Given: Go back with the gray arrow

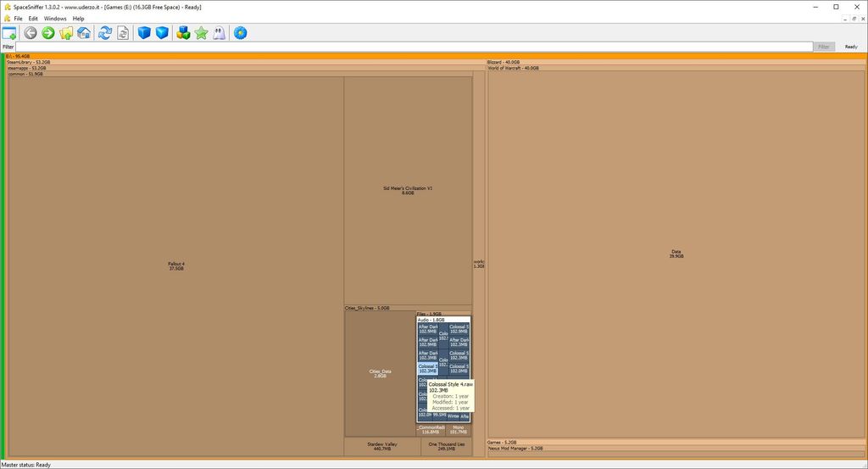Looking at the screenshot, I should click(31, 33).
